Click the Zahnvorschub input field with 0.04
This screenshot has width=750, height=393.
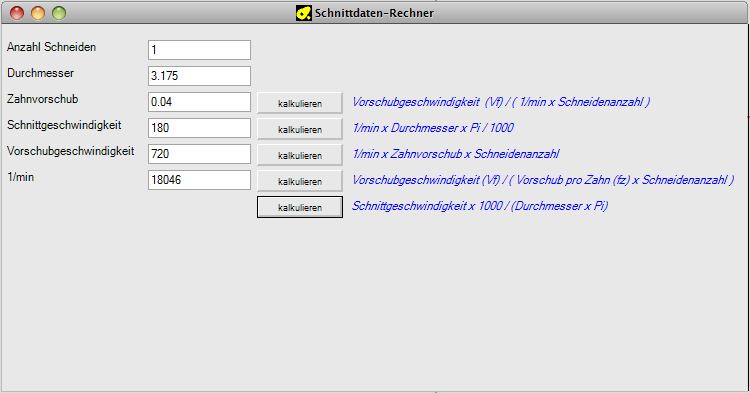pyautogui.click(x=199, y=102)
